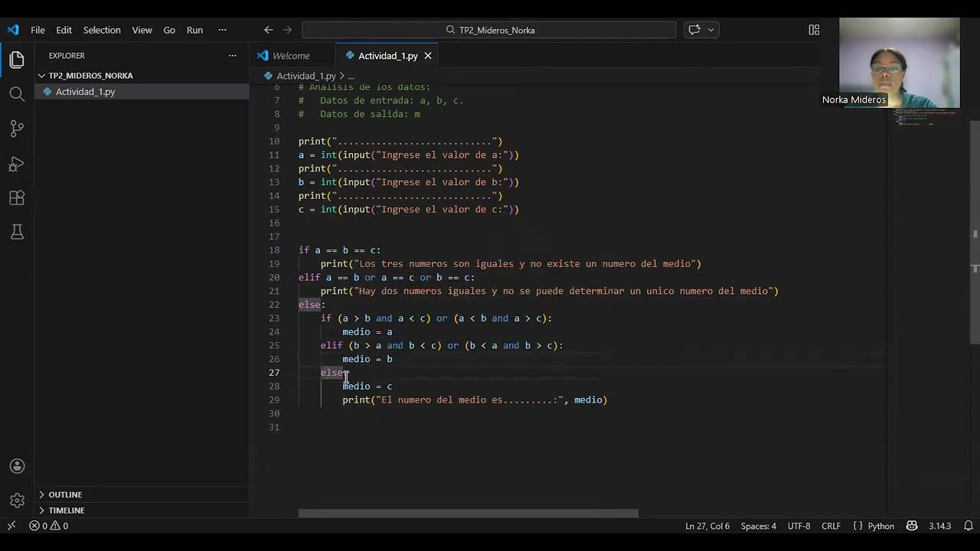Image resolution: width=980 pixels, height=551 pixels.
Task: Click the Norka Mideros video thumbnail
Action: [899, 63]
